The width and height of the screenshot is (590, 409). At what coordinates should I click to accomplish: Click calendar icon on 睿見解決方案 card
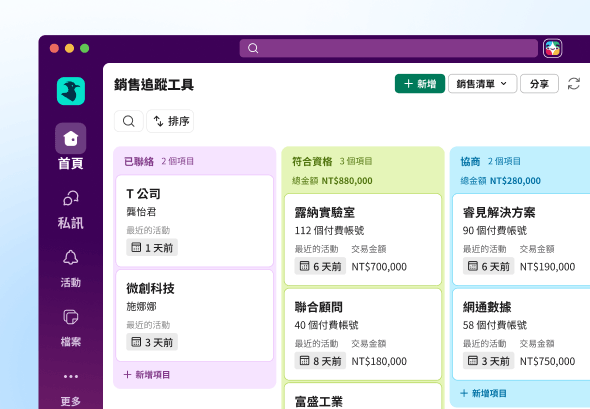[473, 266]
